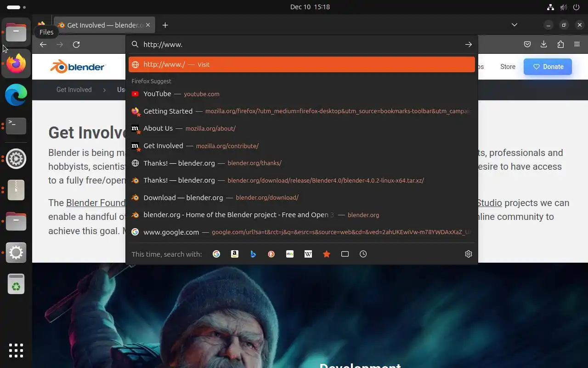588x368 pixels.
Task: Search bookmarks using the star icon
Action: pyautogui.click(x=327, y=254)
